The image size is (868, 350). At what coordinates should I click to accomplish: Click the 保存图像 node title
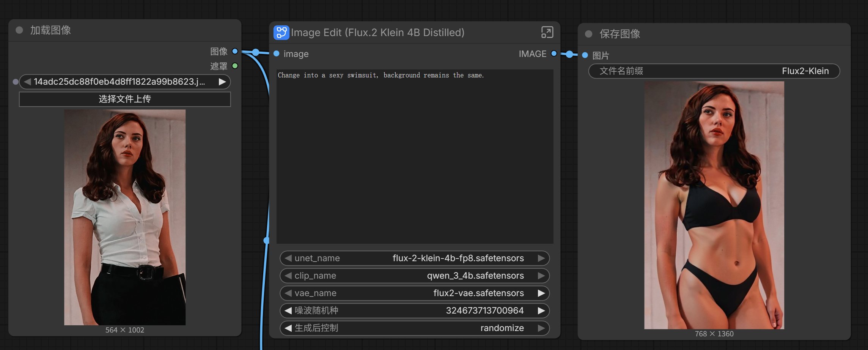(x=620, y=34)
